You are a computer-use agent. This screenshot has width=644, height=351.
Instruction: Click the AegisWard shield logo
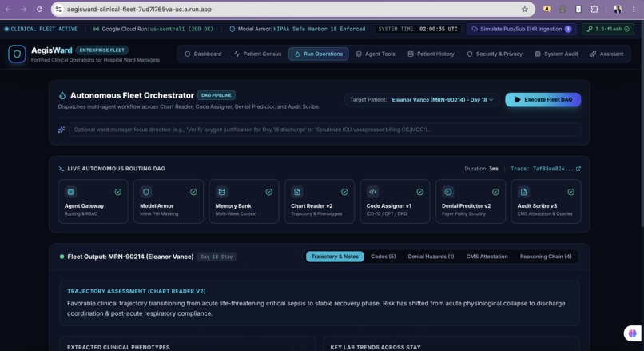[17, 54]
